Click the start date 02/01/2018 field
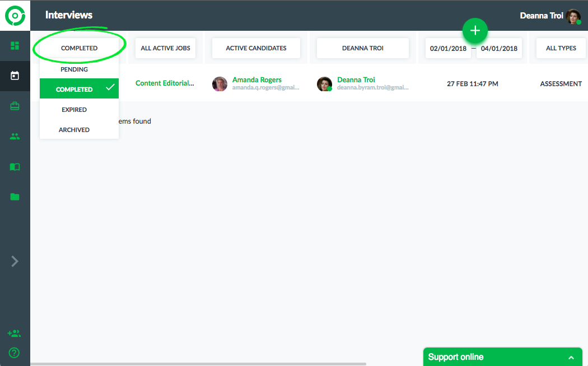 point(448,48)
